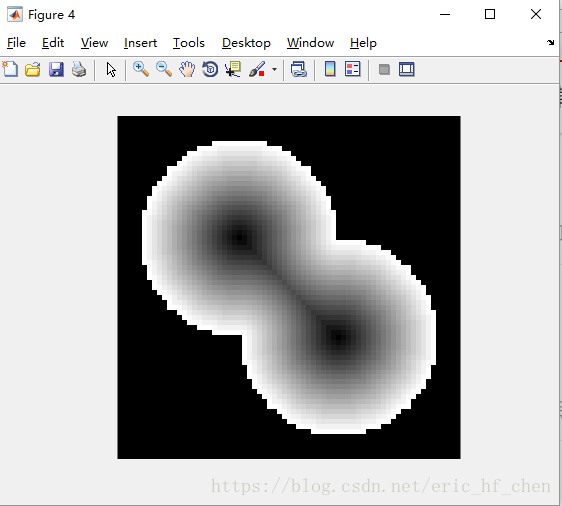
Task: Click Hide Plot Tools icon
Action: point(384,69)
